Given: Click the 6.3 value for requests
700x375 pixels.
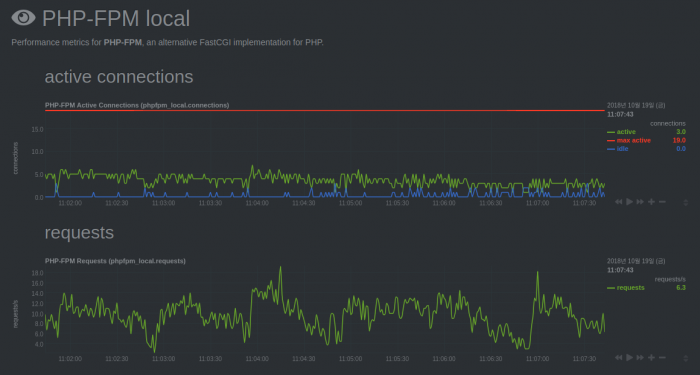Looking at the screenshot, I should pos(681,288).
